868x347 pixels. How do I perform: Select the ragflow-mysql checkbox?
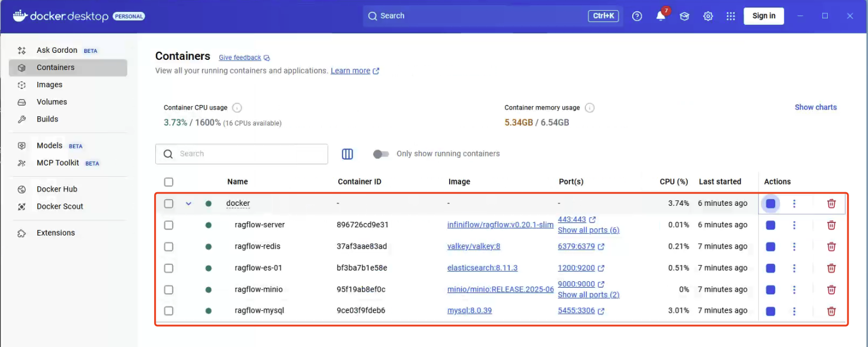169,311
